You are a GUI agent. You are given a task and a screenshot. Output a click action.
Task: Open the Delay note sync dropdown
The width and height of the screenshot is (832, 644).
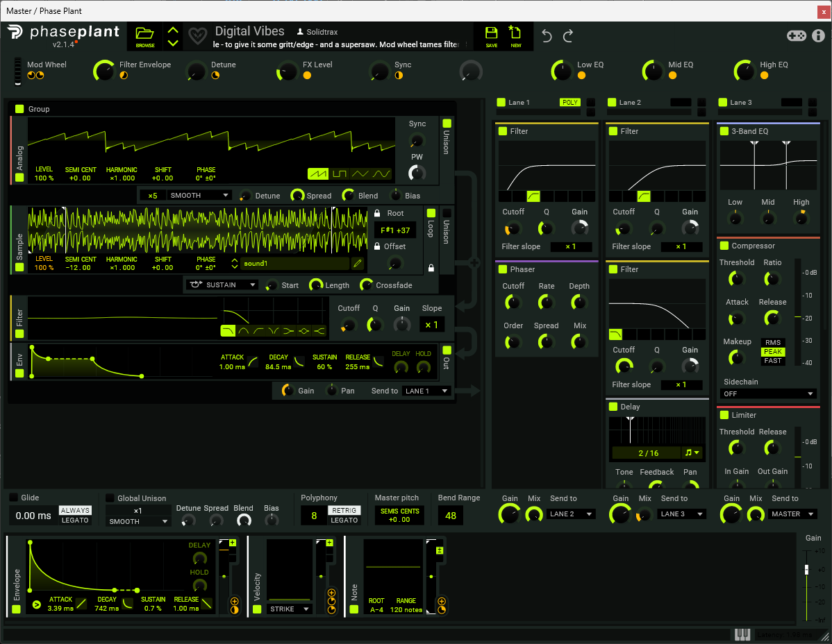point(692,452)
